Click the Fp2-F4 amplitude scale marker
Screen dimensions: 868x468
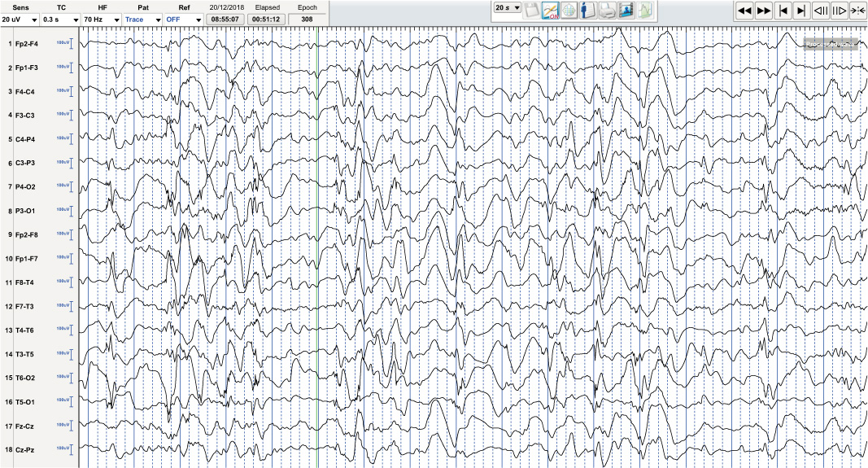[x=64, y=43]
